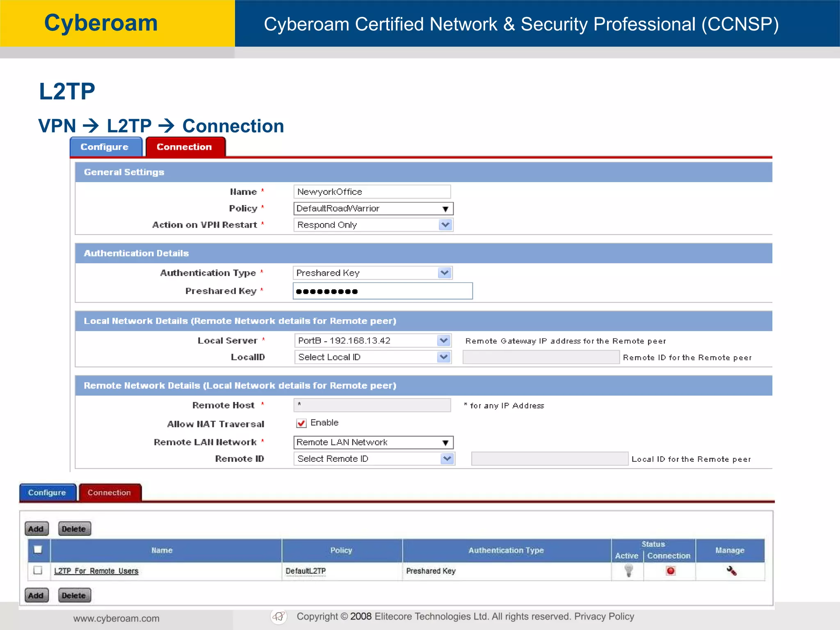
Task: Click the Remote ID value field
Action: point(550,459)
